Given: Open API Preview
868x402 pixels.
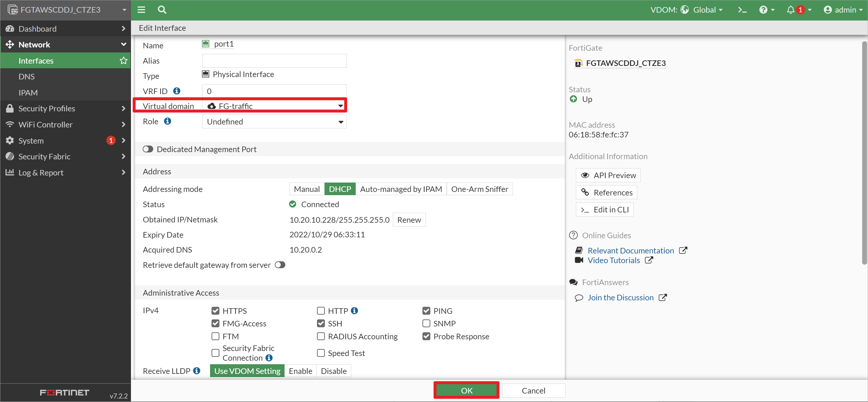Looking at the screenshot, I should pos(608,175).
